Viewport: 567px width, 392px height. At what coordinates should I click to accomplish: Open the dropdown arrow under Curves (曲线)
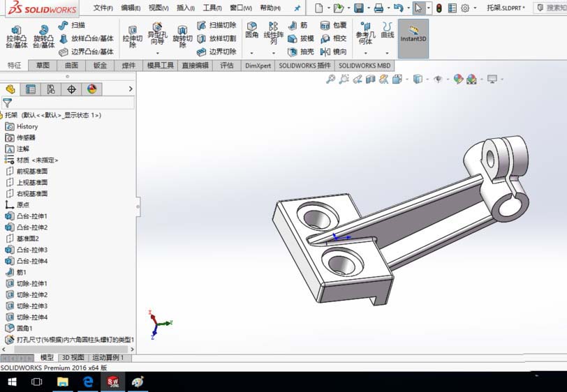[x=388, y=53]
